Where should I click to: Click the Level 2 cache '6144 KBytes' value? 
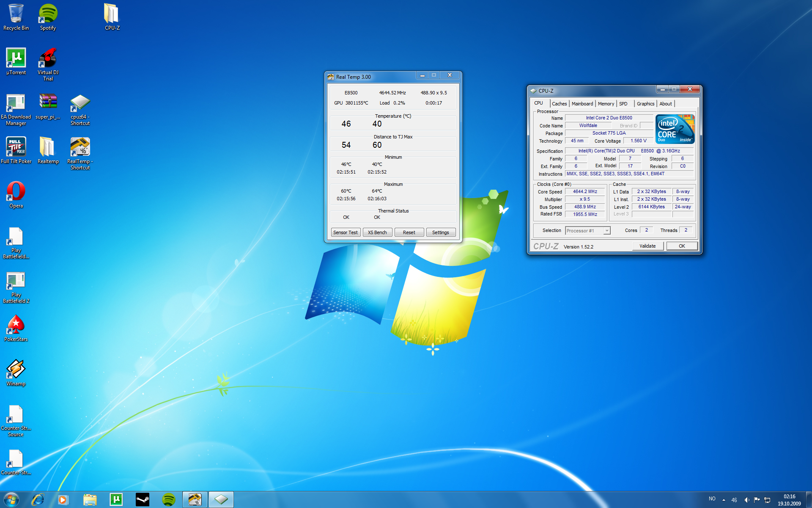651,207
